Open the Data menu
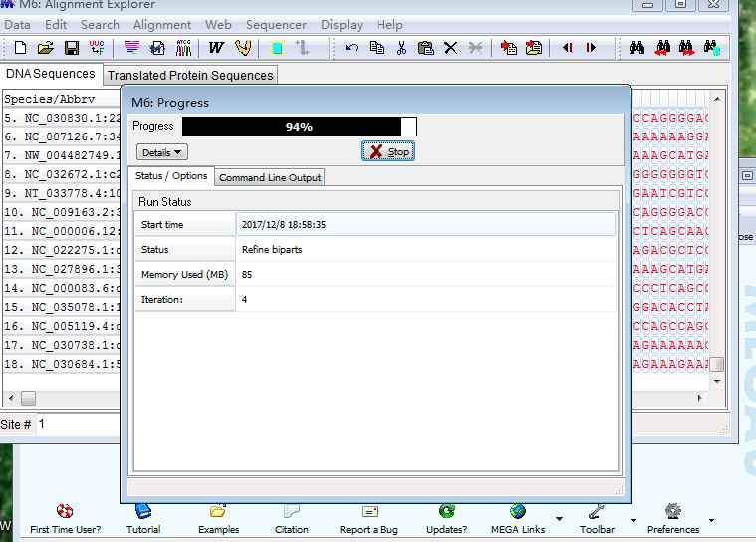The width and height of the screenshot is (756, 542). point(17,25)
